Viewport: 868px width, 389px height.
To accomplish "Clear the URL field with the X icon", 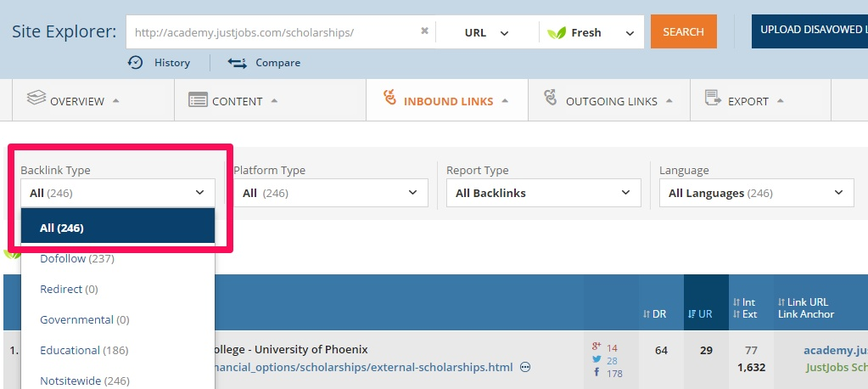I will point(424,31).
